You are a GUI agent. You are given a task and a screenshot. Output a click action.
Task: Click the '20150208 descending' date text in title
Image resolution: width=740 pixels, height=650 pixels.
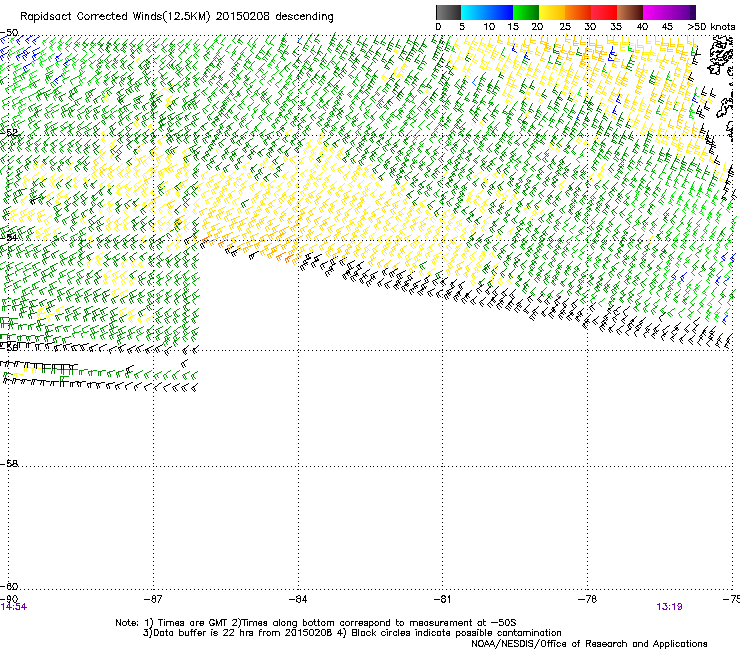[275, 17]
